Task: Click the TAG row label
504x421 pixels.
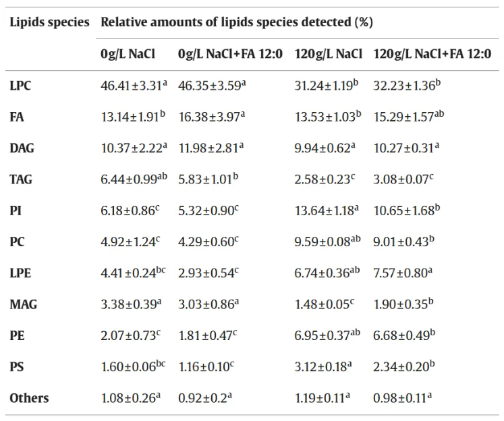Action: (21, 179)
